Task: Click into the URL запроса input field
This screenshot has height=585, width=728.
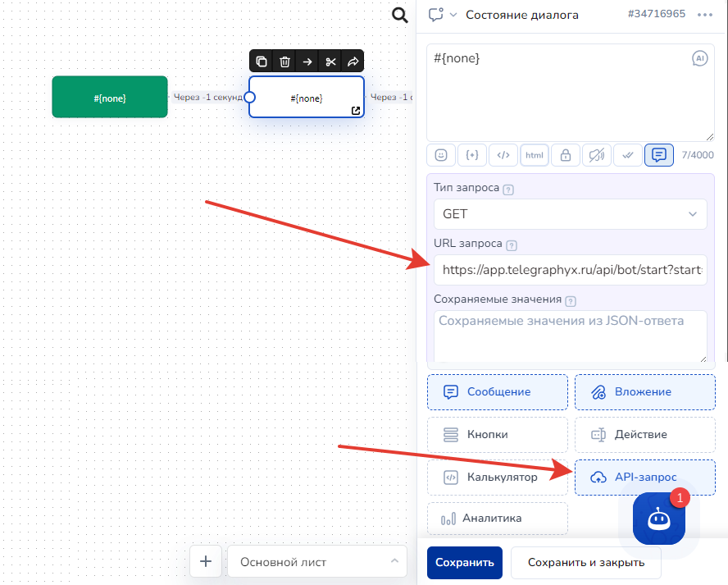Action: (x=570, y=269)
